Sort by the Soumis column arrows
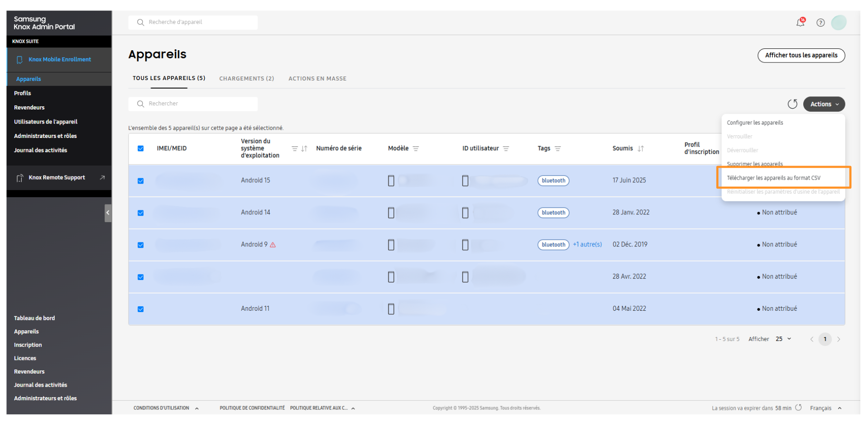 (x=640, y=148)
